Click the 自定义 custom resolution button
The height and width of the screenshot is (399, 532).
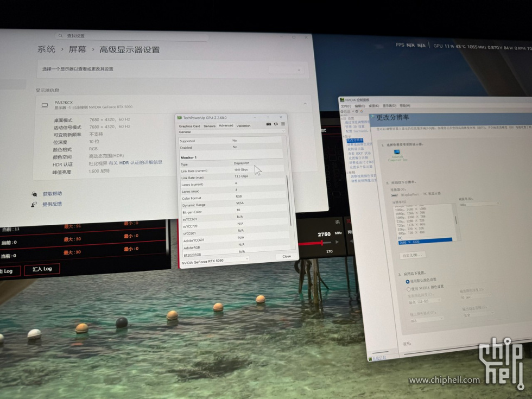click(x=411, y=255)
